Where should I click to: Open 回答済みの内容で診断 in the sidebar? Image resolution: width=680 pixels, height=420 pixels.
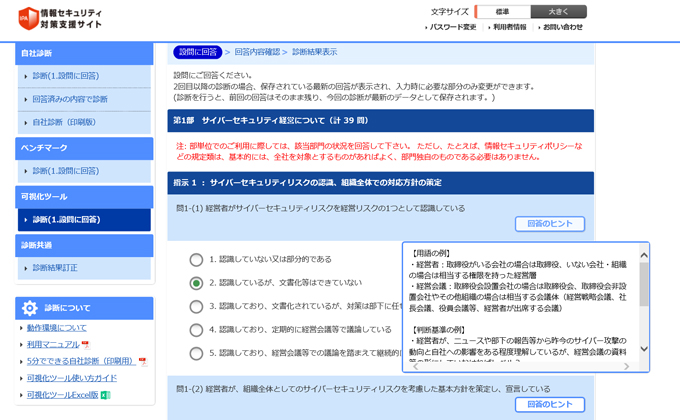[70, 99]
